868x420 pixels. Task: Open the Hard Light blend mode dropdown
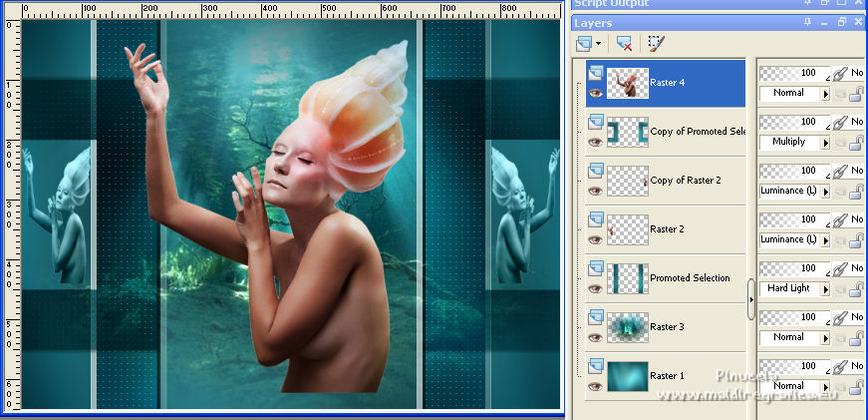(x=825, y=288)
